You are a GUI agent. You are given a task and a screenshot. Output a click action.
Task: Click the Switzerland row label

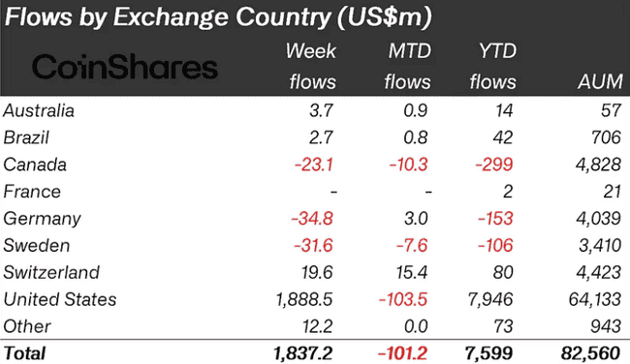[51, 272]
